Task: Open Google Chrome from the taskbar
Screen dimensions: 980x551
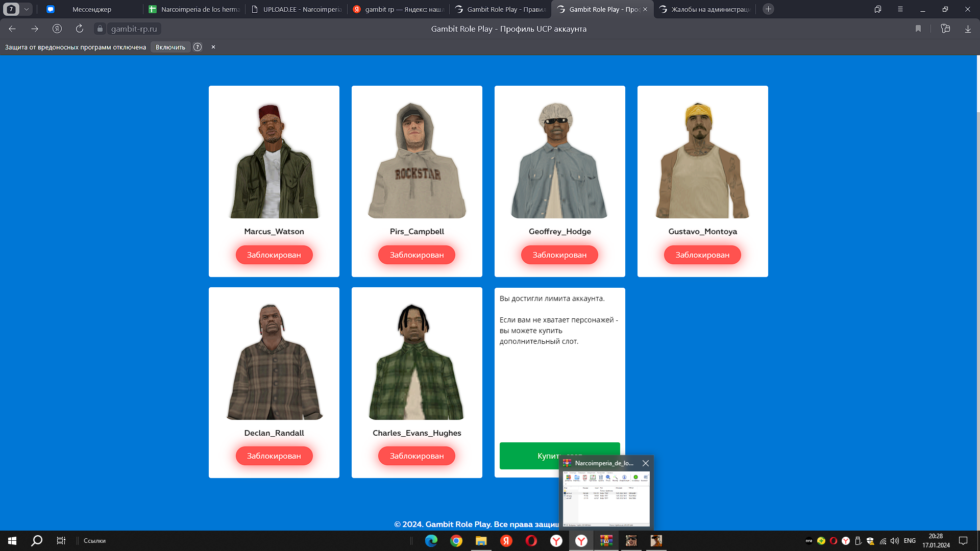Action: click(456, 541)
